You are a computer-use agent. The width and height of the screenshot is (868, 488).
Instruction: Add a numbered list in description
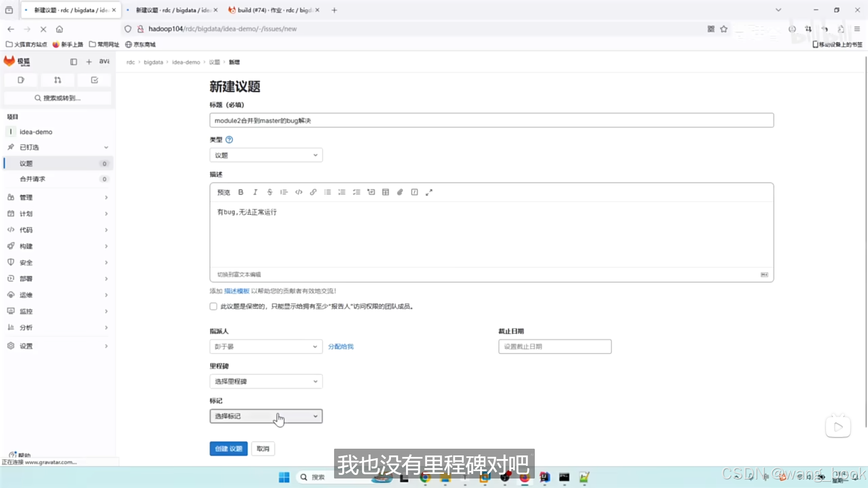click(342, 192)
